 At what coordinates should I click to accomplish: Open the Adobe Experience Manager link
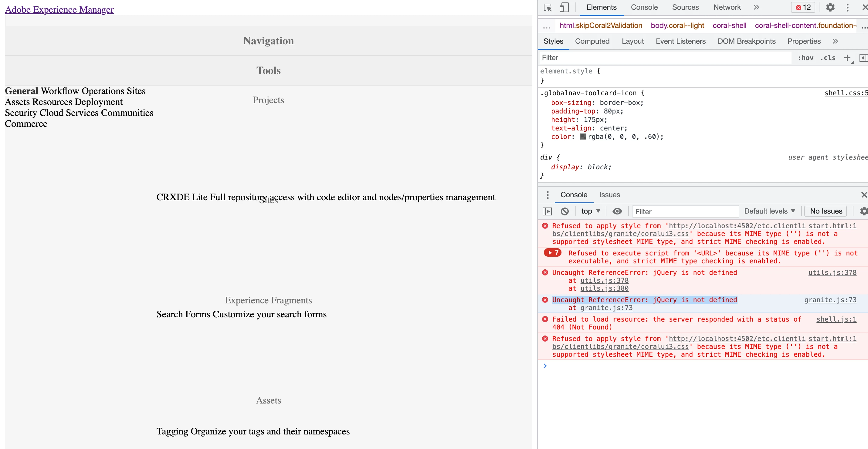click(x=59, y=9)
